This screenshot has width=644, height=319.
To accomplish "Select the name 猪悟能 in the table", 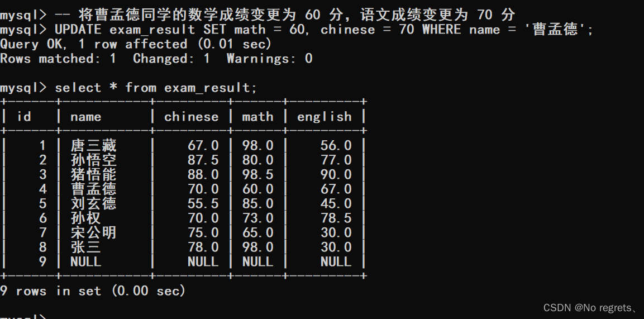I will click(93, 174).
